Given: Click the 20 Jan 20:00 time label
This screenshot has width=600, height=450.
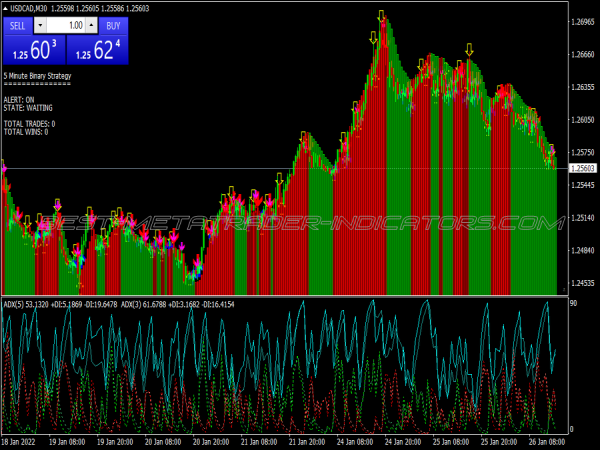Looking at the screenshot, I should [211, 442].
